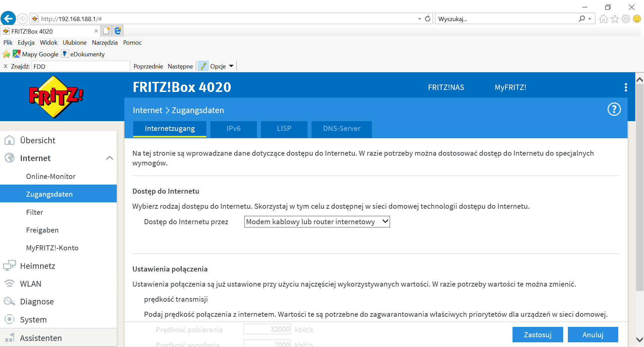Select Zugangsdaten in the sidebar
The height and width of the screenshot is (347, 644).
click(58, 194)
